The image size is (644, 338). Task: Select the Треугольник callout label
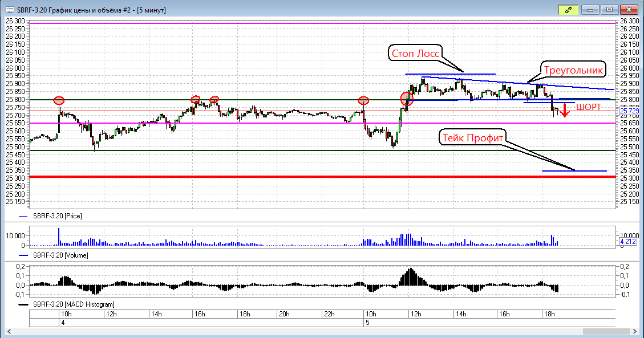573,70
